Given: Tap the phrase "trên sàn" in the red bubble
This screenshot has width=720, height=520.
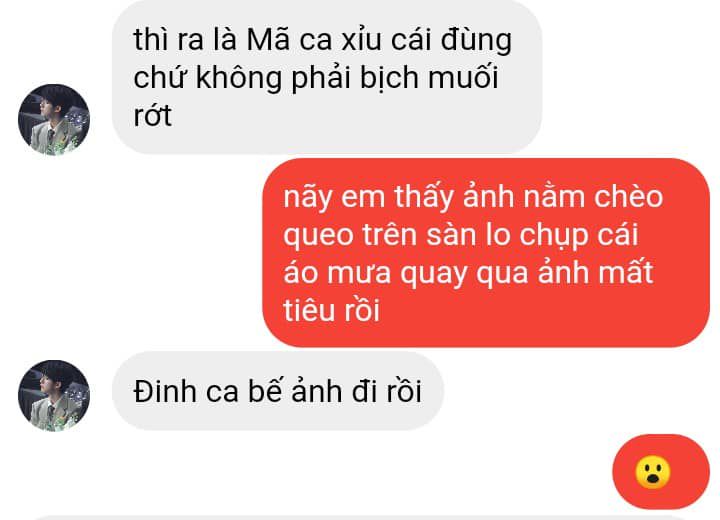Looking at the screenshot, I should tap(420, 235).
